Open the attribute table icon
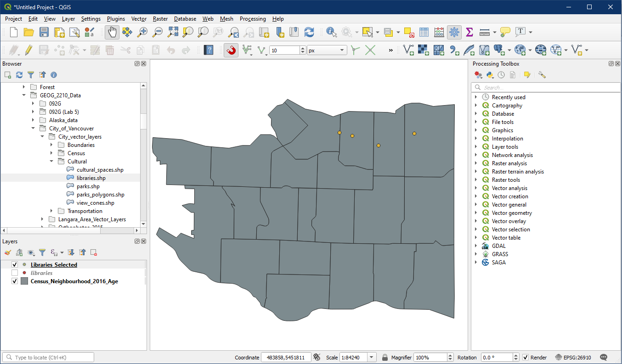Screen dimensions: 622x364 pyautogui.click(x=424, y=32)
